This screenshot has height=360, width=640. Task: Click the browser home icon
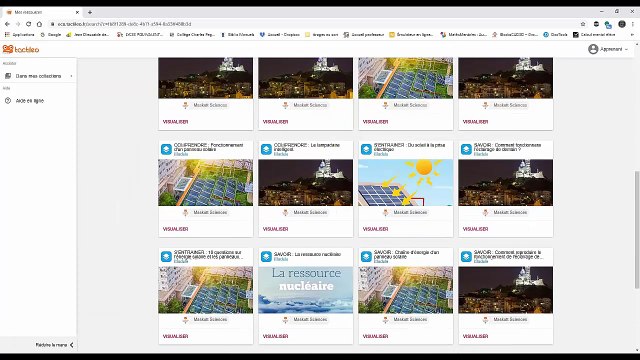pyautogui.click(x=39, y=24)
